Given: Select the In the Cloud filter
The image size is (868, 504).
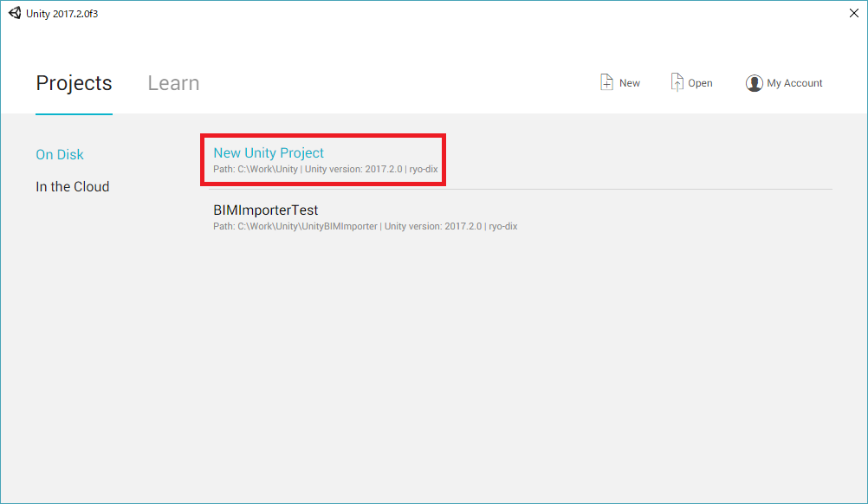Looking at the screenshot, I should coord(72,186).
